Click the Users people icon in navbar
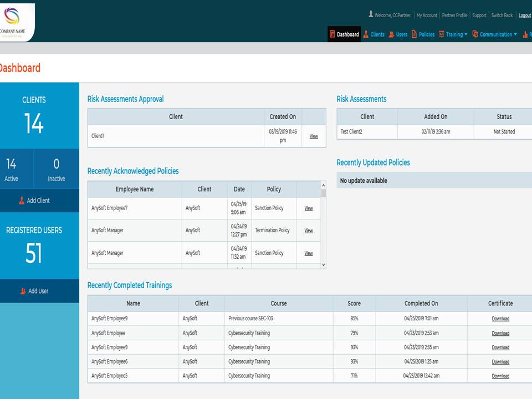 point(391,34)
